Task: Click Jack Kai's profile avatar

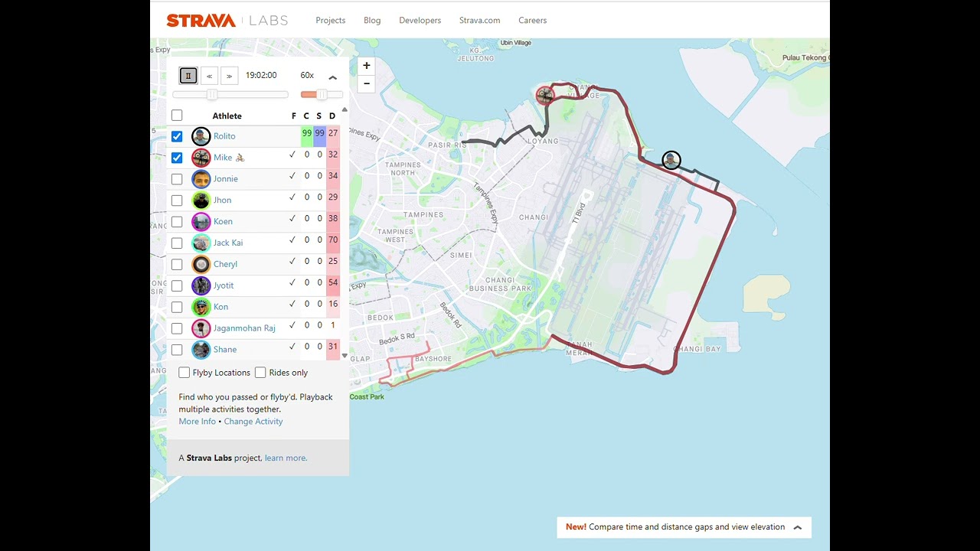Action: pos(201,243)
